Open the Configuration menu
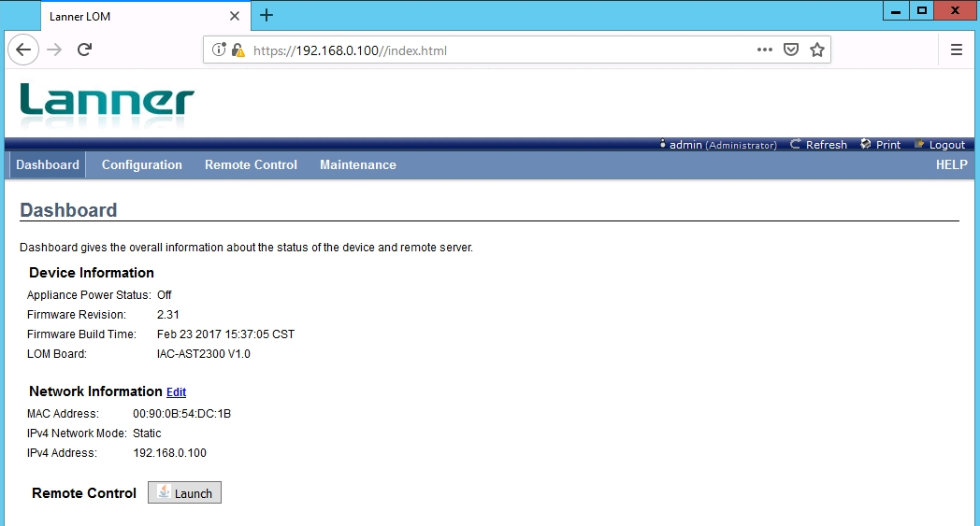Viewport: 980px width, 526px height. pos(142,165)
